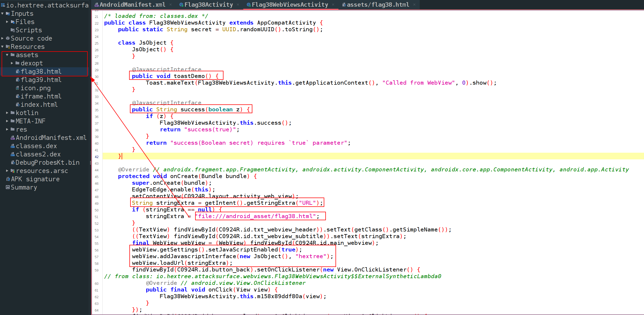This screenshot has width=644, height=315.
Task: Click the META-INF folder icon
Action: coord(13,121)
